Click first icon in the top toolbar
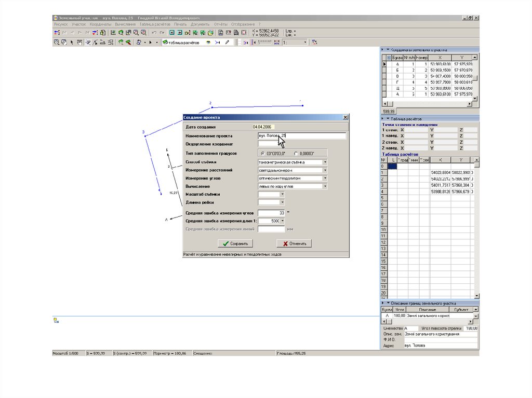 click(56, 33)
